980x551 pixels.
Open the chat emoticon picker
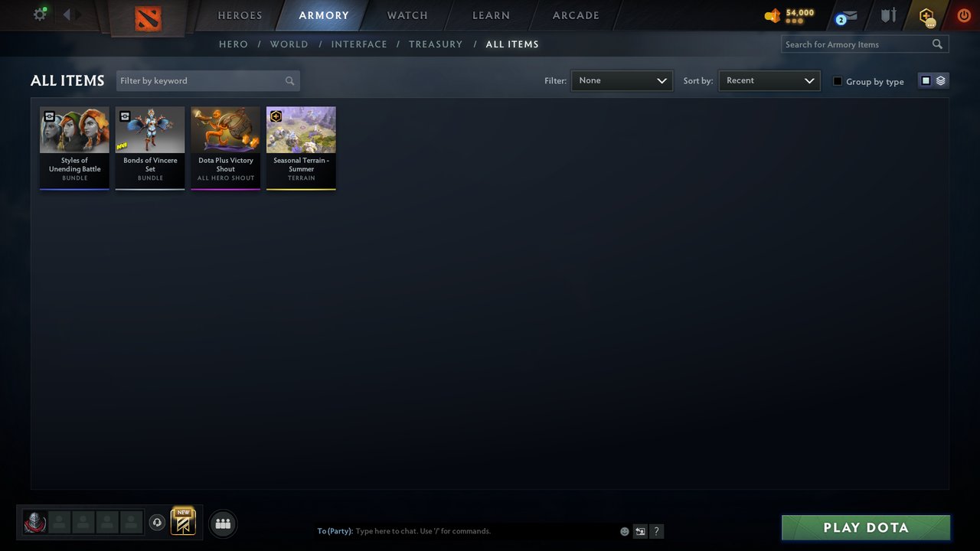click(x=625, y=531)
